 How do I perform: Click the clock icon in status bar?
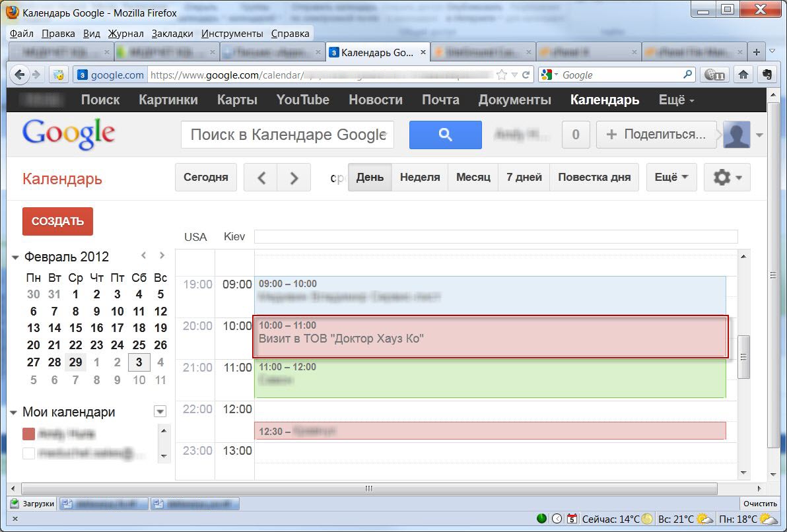click(557, 518)
